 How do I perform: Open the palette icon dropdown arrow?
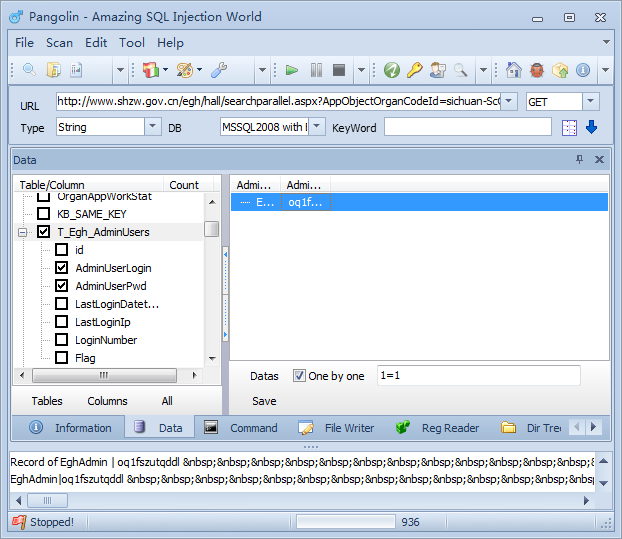(200, 70)
